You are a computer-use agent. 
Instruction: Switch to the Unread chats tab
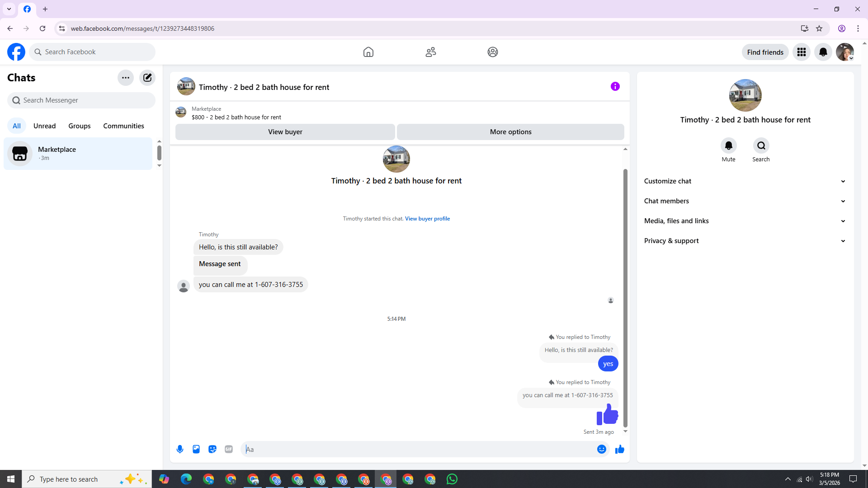pyautogui.click(x=44, y=126)
